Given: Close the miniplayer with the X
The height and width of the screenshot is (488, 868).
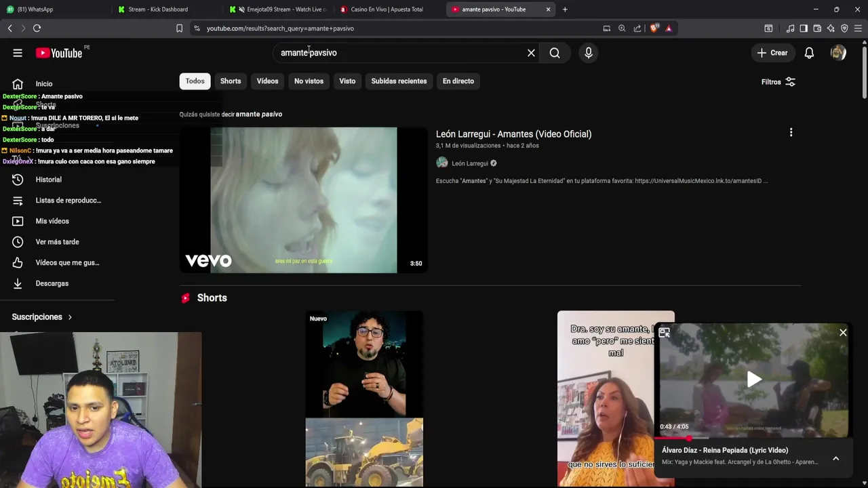Looking at the screenshot, I should tap(843, 333).
